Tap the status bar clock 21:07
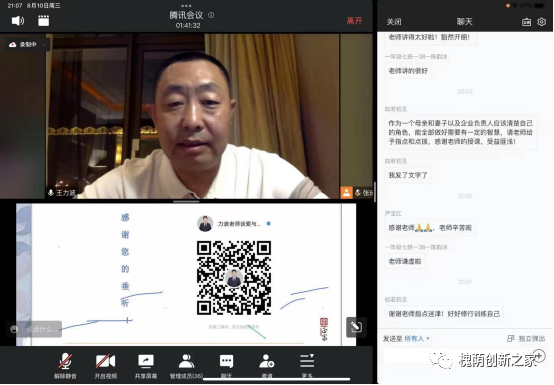 15,6
